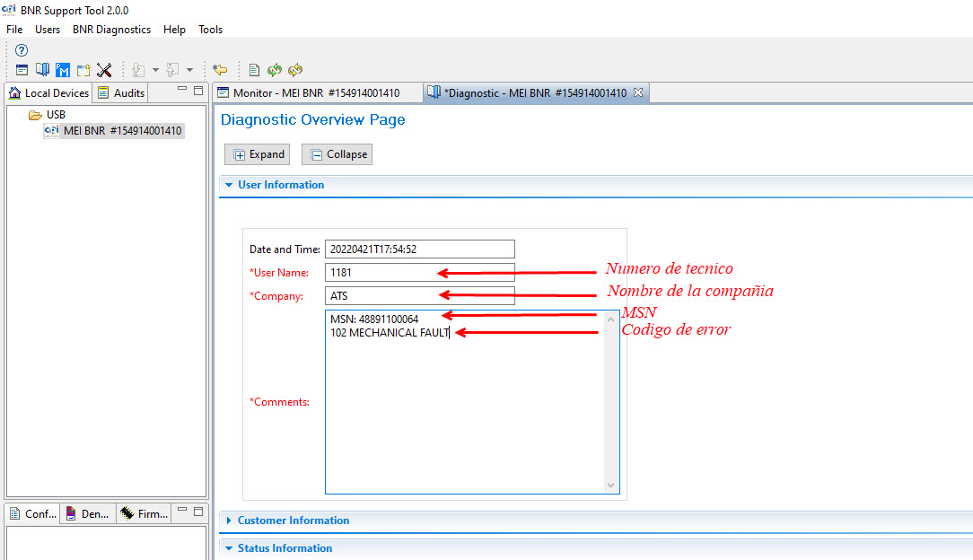The width and height of the screenshot is (973, 560).
Task: Select MEI BNR #154914001410 device in tree
Action: (122, 131)
